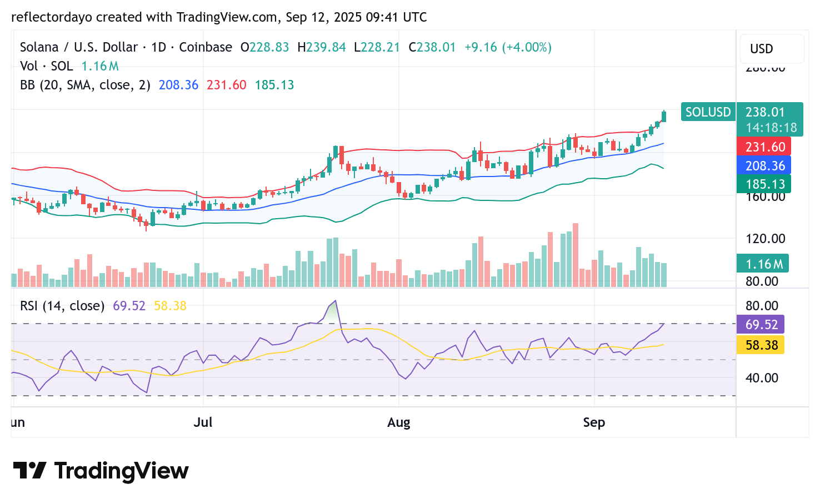Click the 120.00 price axis label

pyautogui.click(x=765, y=239)
